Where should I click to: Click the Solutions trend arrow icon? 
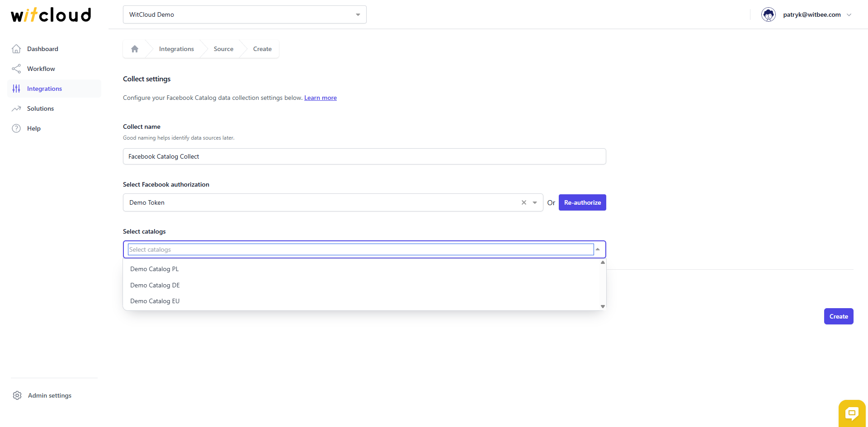[x=16, y=108]
